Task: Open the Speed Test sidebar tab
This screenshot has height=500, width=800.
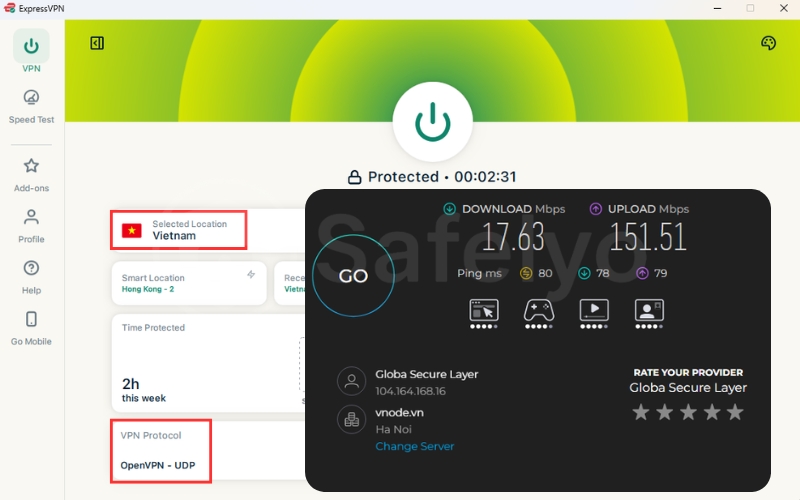Action: click(31, 107)
